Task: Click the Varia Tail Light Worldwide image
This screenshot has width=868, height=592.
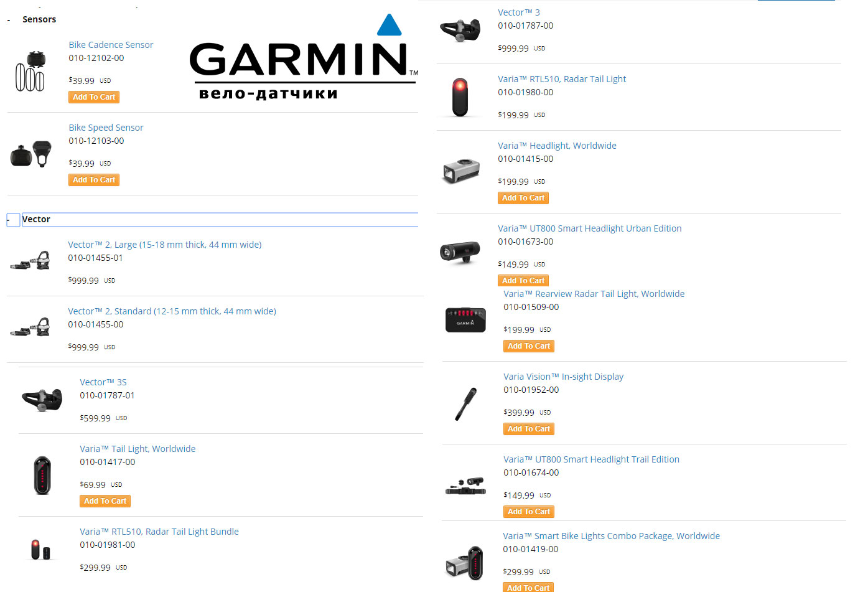Action: tap(42, 475)
